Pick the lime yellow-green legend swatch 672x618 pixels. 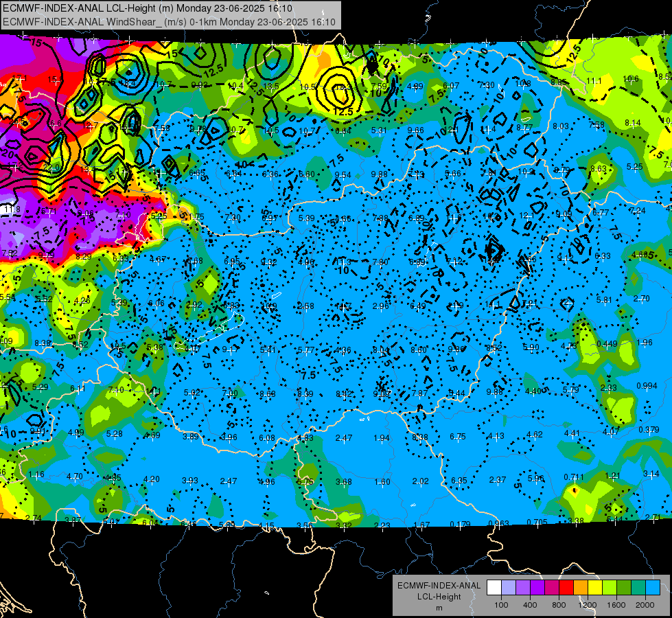610,587
